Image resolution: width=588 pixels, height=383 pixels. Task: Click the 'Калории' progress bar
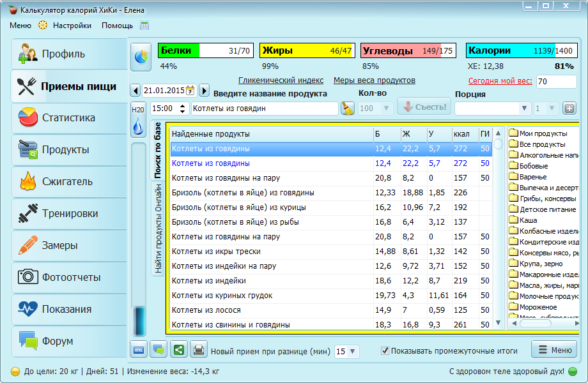coord(520,51)
